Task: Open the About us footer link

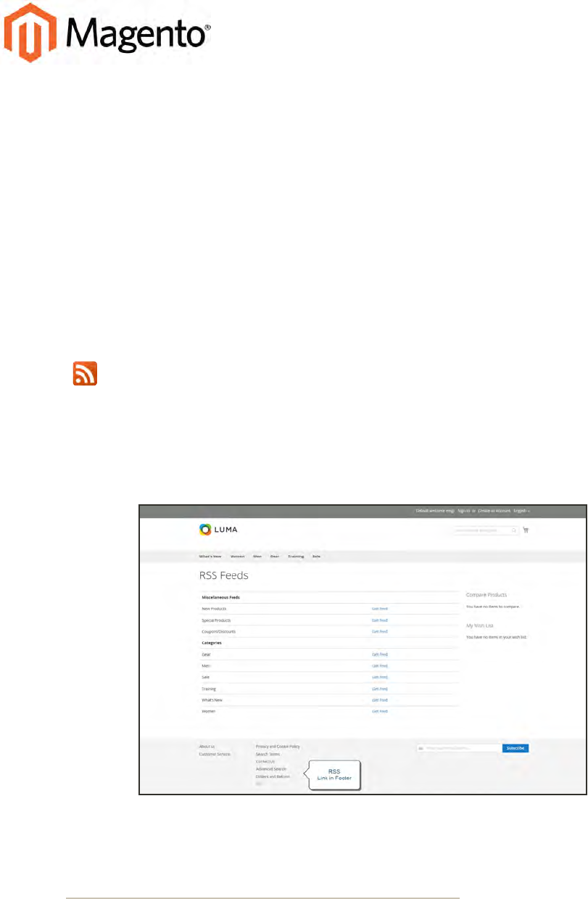Action: coord(207,746)
